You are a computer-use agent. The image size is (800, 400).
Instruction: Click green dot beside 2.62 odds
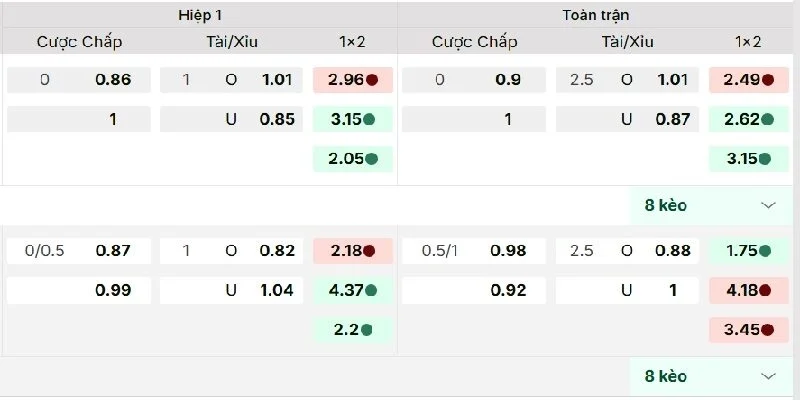click(x=767, y=120)
